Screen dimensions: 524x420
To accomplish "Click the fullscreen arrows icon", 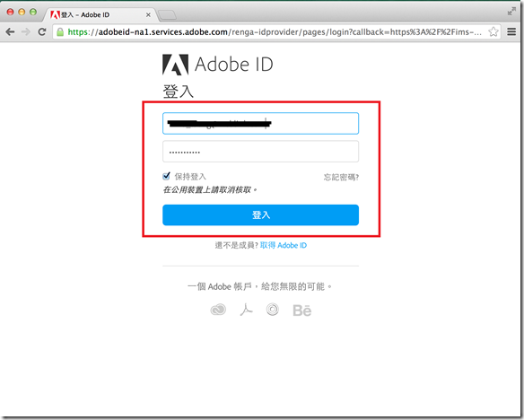I will tap(511, 12).
